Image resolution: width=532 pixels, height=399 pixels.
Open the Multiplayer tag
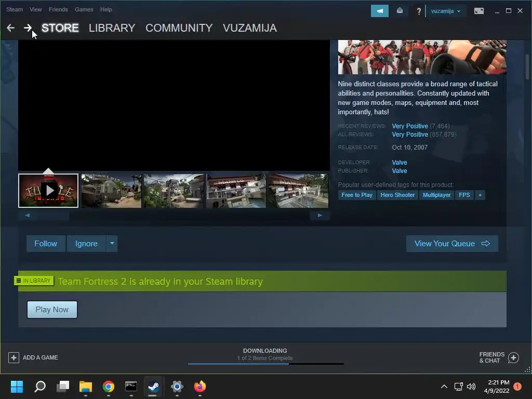[x=436, y=195]
